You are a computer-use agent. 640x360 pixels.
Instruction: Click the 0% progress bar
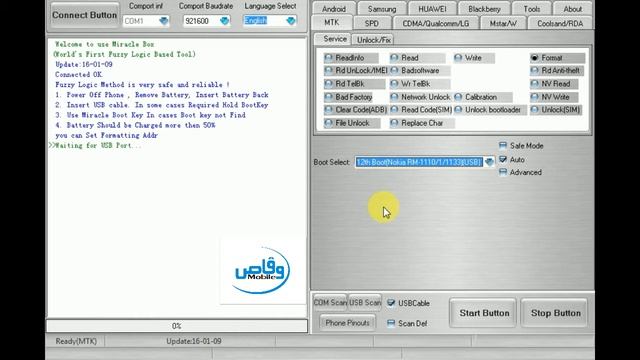(177, 326)
